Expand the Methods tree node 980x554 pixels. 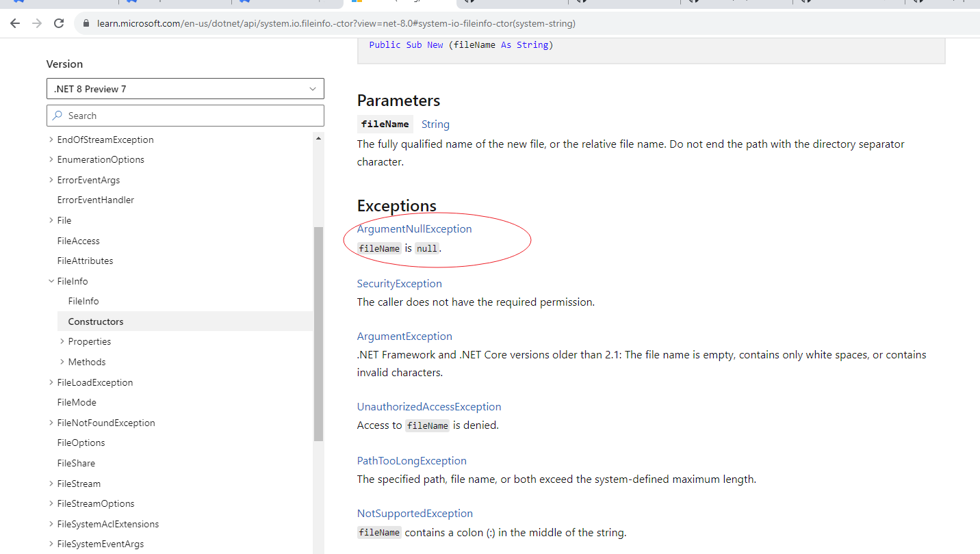(x=61, y=361)
